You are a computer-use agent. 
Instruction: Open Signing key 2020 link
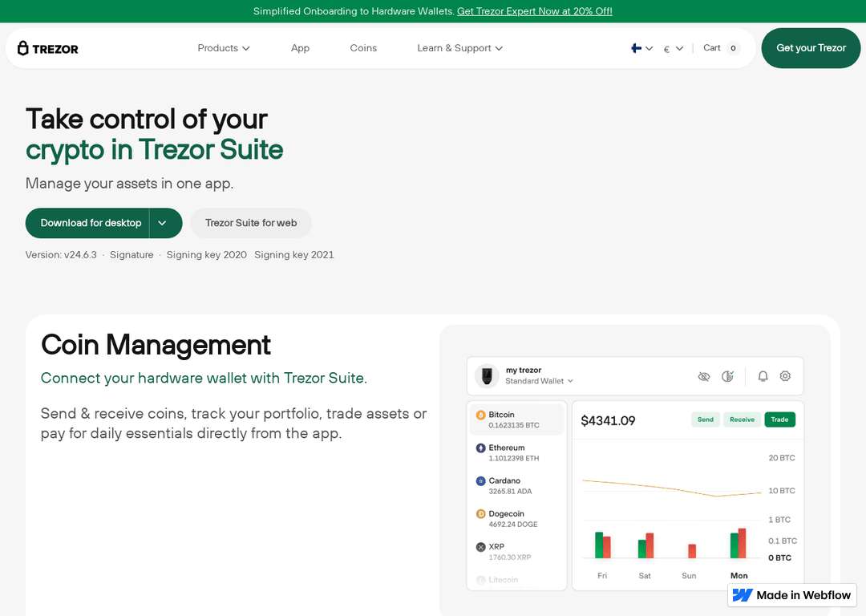click(x=207, y=255)
